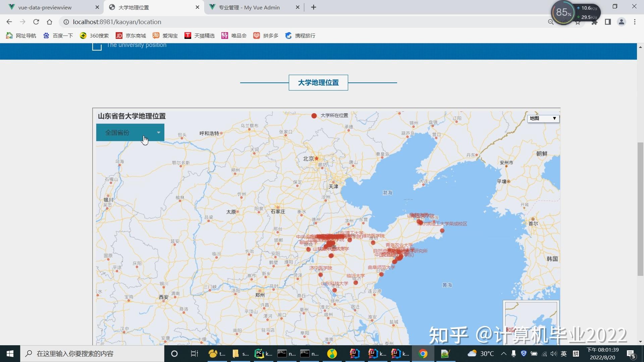Show hidden system tray icons
Viewport: 644px width, 362px height.
(x=504, y=354)
